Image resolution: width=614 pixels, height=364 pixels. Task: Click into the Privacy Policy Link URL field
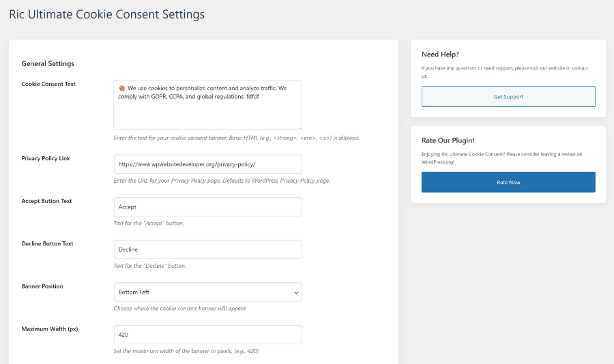207,164
